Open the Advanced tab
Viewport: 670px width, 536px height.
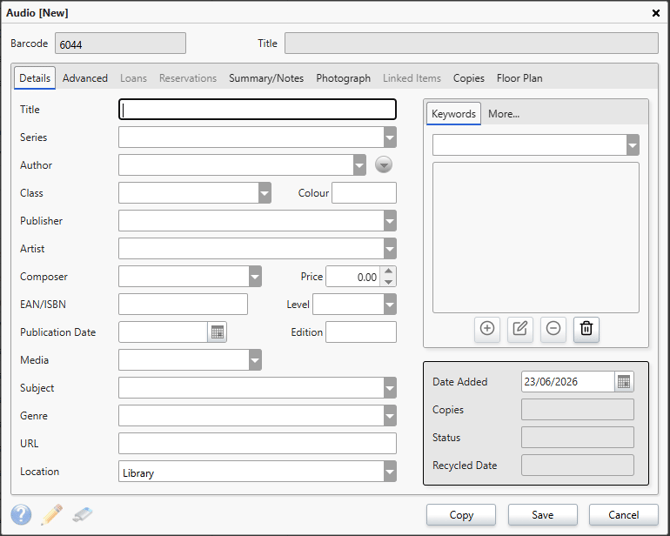(x=85, y=78)
